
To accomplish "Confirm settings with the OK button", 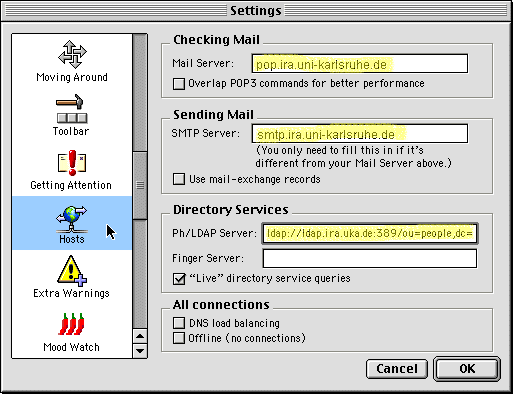I will (x=467, y=369).
